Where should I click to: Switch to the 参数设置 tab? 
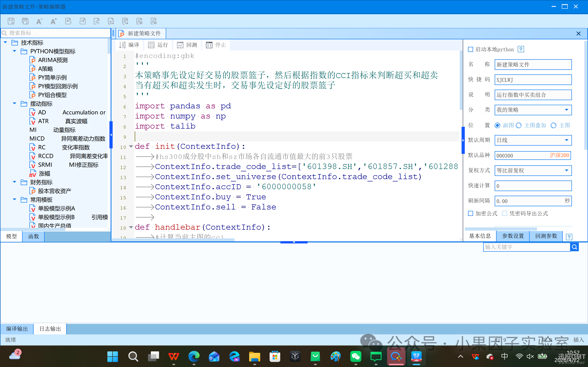[513, 236]
